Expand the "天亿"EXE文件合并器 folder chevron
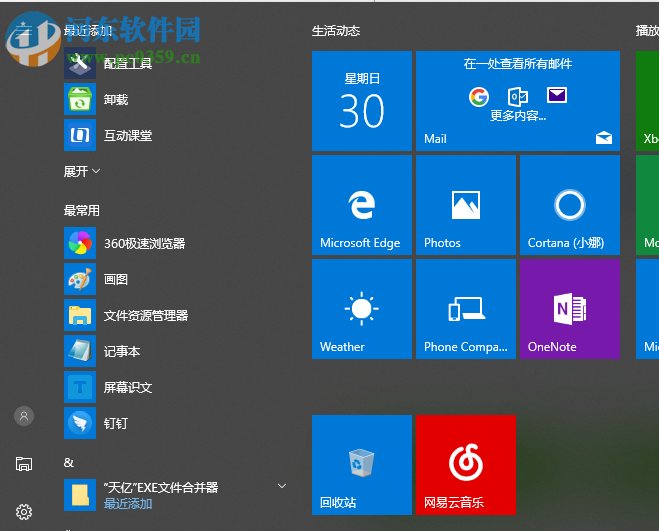Screen dimensions: 659x531 pyautogui.click(x=282, y=486)
